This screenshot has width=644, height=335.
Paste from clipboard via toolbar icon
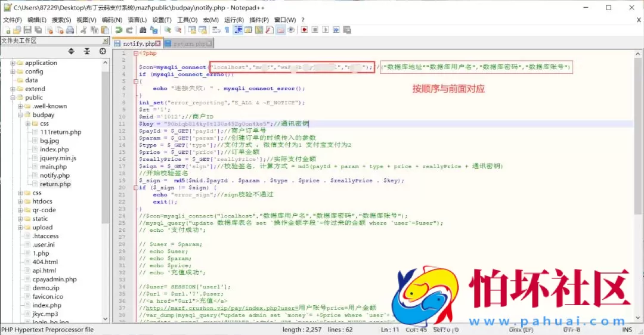pos(105,30)
